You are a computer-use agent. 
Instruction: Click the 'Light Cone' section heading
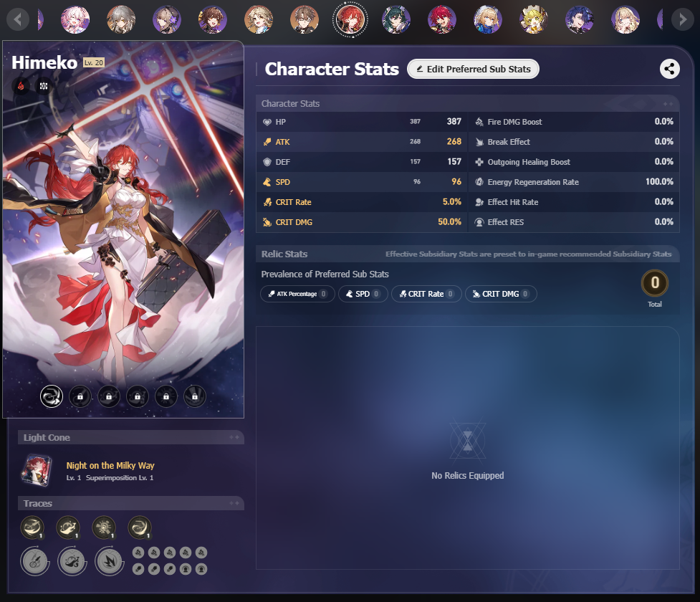[x=47, y=438]
